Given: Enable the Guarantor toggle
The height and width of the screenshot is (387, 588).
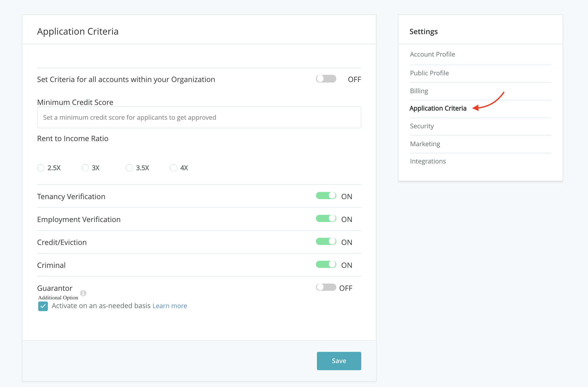Looking at the screenshot, I should click(326, 287).
